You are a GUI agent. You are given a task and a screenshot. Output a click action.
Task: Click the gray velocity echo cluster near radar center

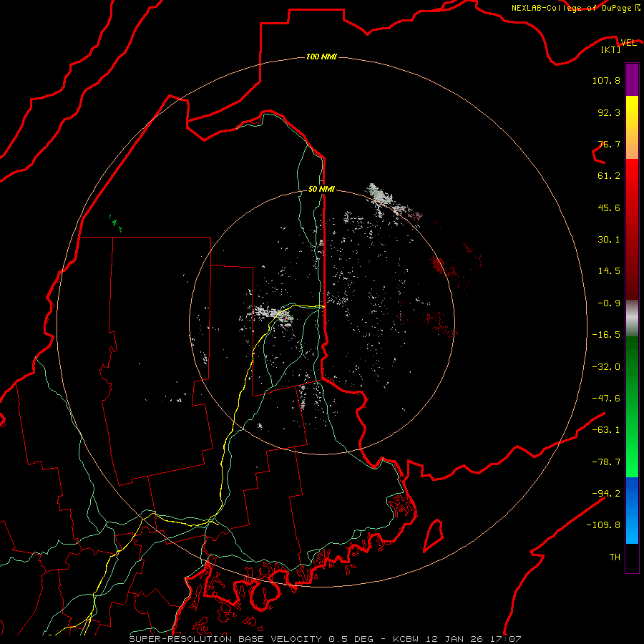point(273,314)
